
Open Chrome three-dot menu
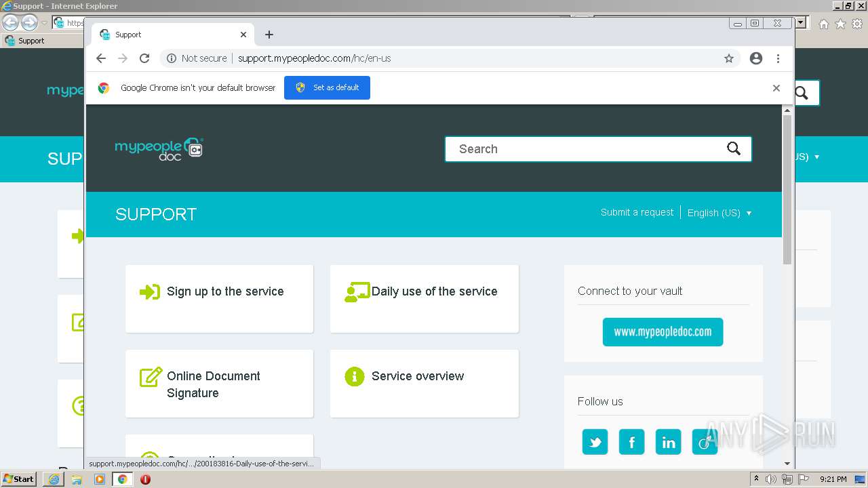tap(778, 58)
